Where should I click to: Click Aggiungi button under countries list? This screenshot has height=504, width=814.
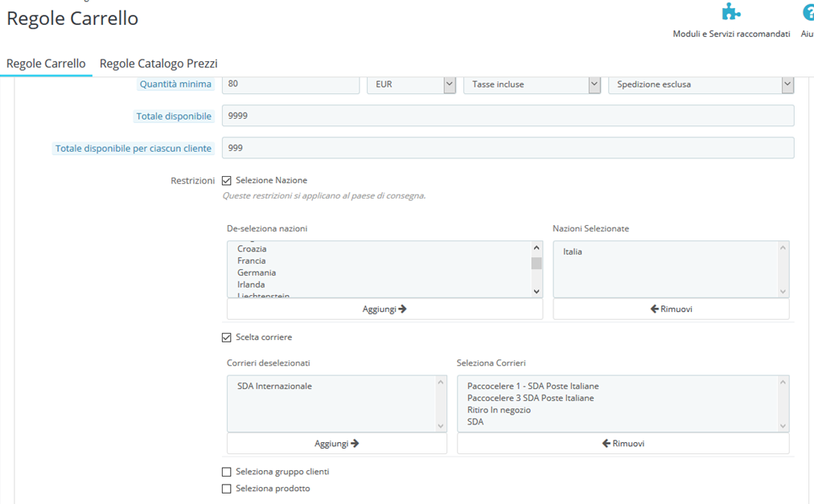coord(384,309)
